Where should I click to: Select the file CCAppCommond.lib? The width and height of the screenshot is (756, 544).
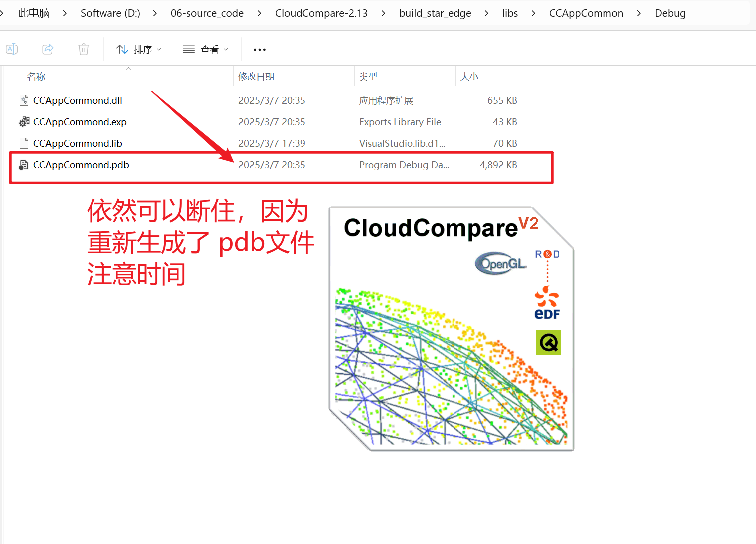coord(78,143)
